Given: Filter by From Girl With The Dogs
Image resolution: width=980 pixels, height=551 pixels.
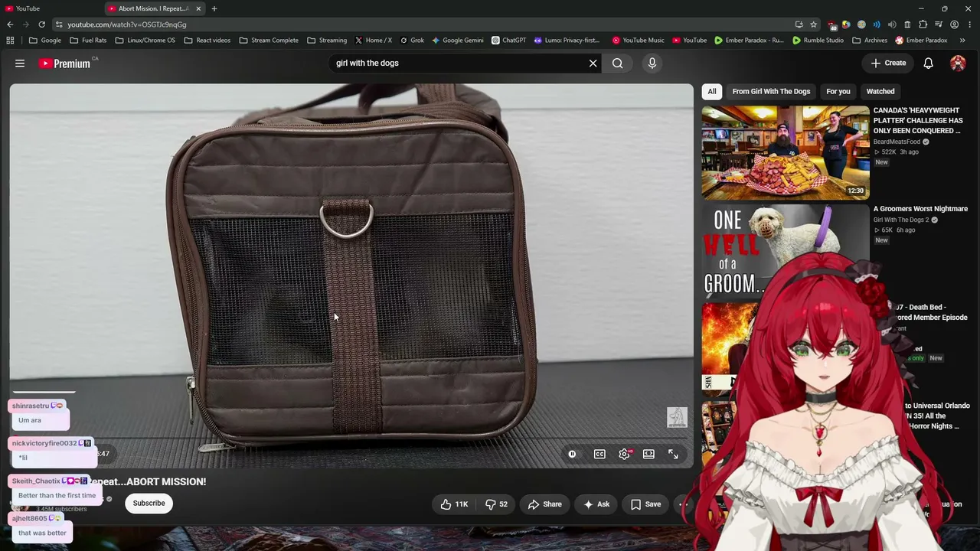Looking at the screenshot, I should 771,92.
